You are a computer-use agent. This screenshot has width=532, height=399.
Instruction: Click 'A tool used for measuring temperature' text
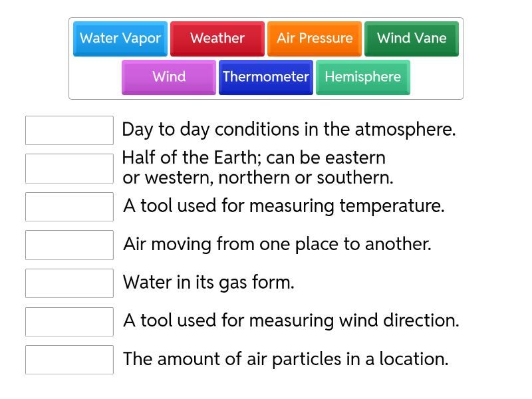pos(283,206)
